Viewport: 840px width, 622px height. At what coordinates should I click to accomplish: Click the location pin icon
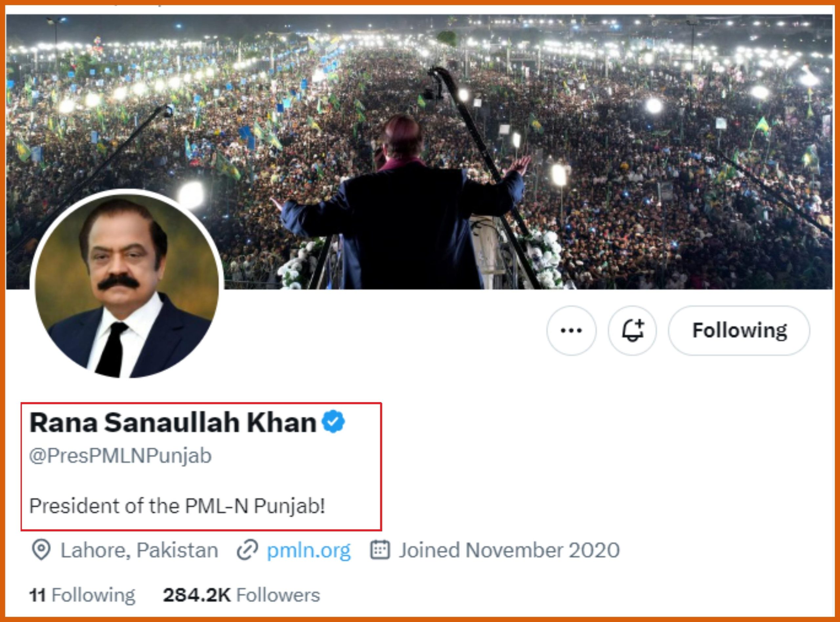[x=41, y=550]
